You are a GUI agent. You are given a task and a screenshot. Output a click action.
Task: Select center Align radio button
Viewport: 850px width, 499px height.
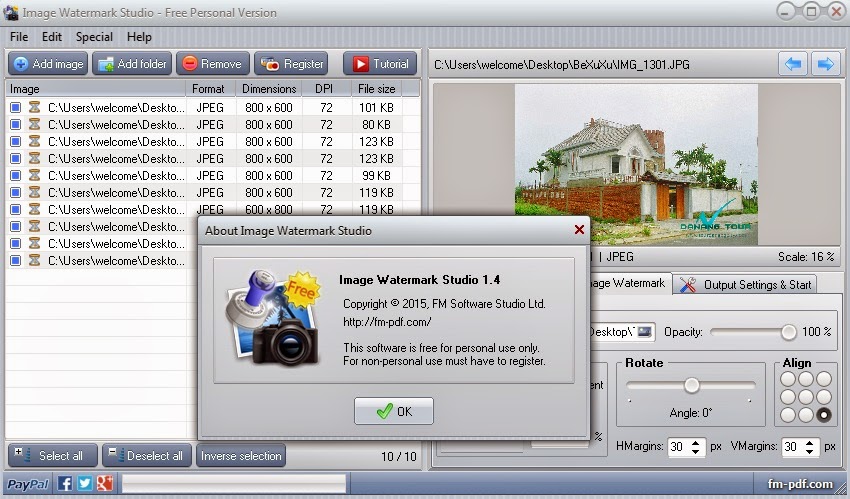[x=806, y=397]
